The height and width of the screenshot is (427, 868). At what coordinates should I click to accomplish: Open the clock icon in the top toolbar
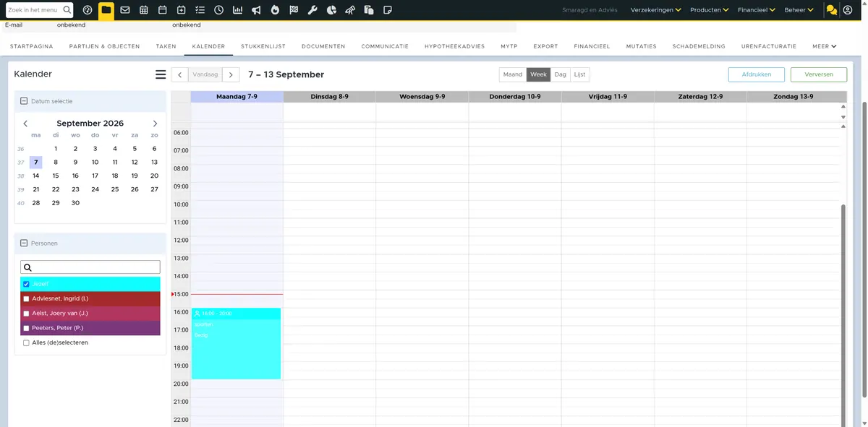click(218, 10)
